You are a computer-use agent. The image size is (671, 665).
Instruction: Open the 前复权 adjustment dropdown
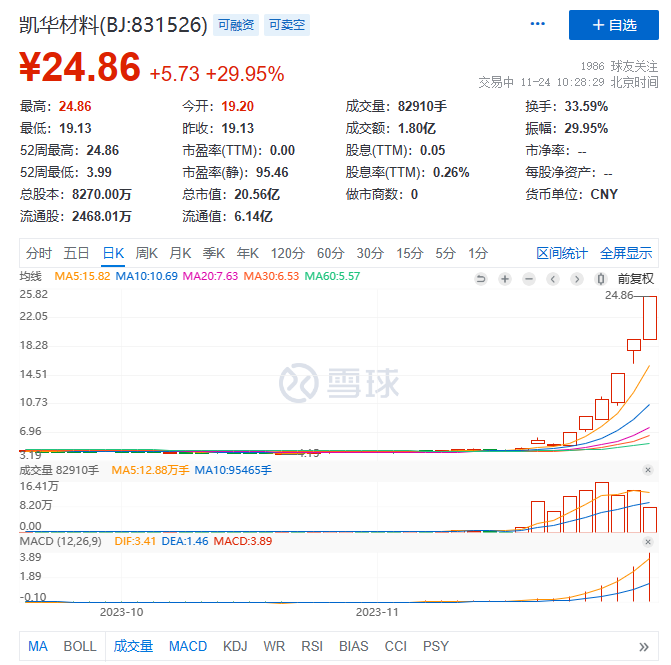635,279
